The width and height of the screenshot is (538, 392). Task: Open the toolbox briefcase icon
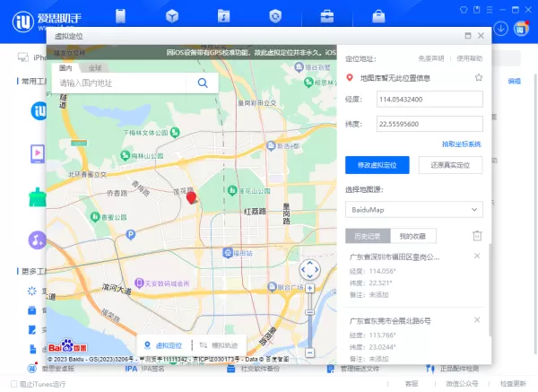pos(327,16)
